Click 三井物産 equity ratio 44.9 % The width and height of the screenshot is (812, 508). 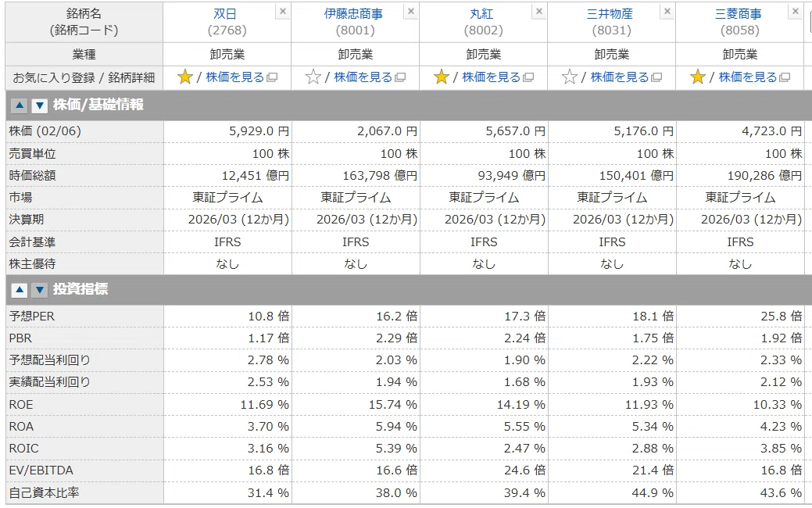coord(653,492)
